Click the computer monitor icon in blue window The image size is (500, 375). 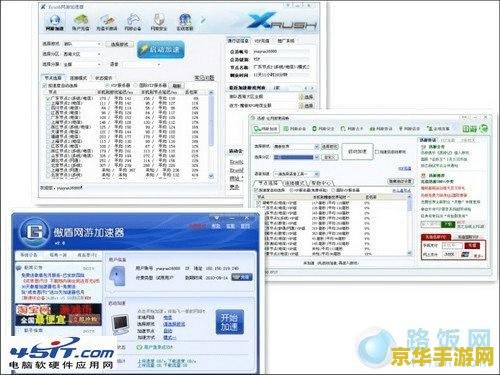click(121, 323)
